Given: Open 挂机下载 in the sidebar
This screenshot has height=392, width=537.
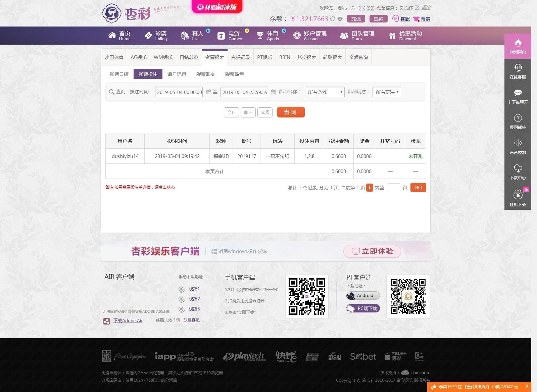Looking at the screenshot, I should (518, 198).
